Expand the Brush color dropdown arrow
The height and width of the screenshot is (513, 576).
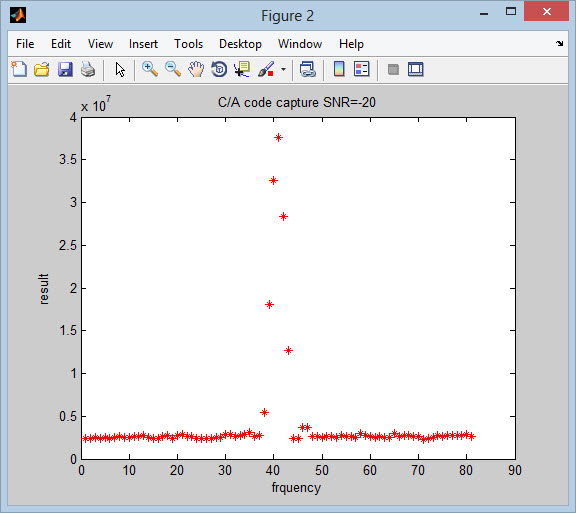[283, 69]
